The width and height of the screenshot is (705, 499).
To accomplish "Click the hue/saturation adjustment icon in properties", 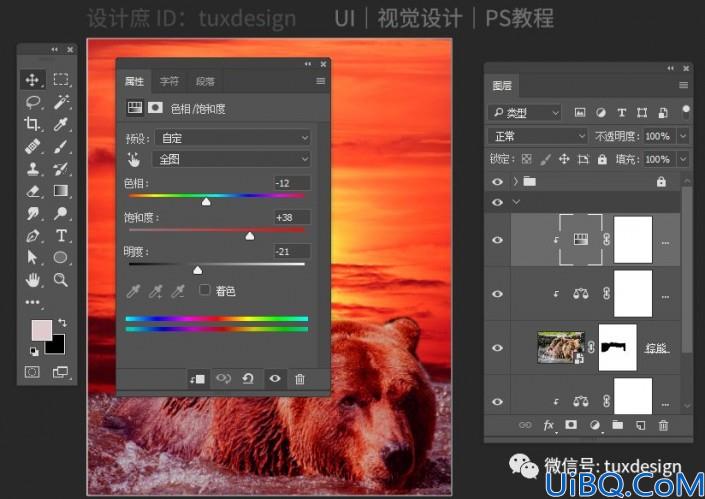I will point(134,108).
